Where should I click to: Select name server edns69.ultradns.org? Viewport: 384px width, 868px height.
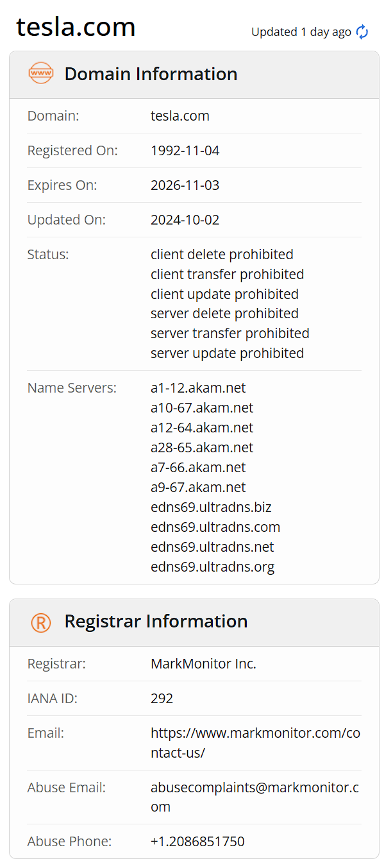212,567
